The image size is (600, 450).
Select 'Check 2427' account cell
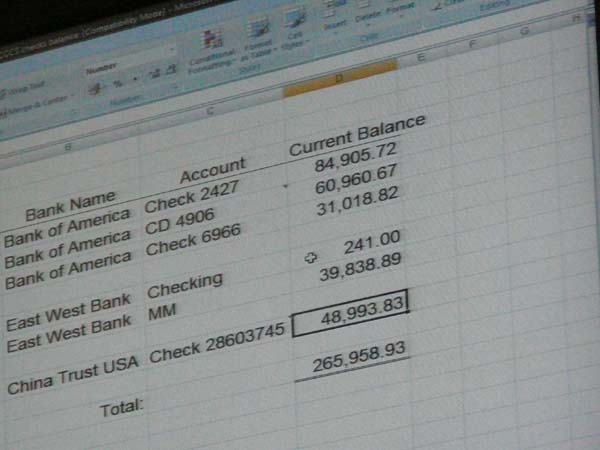pos(192,197)
